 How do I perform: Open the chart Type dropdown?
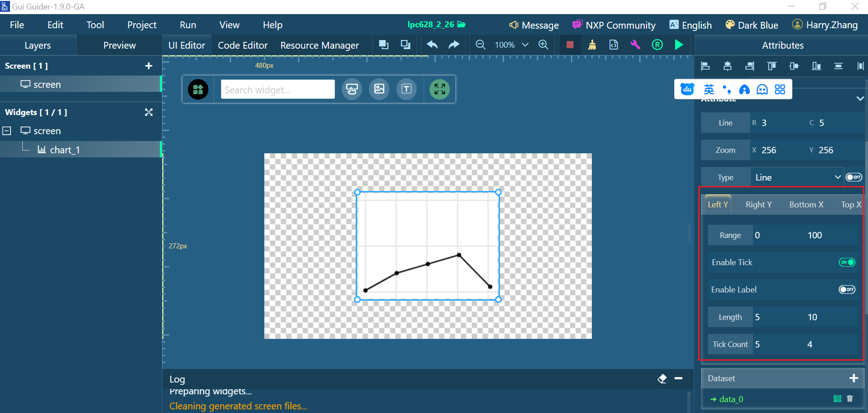[x=797, y=177]
